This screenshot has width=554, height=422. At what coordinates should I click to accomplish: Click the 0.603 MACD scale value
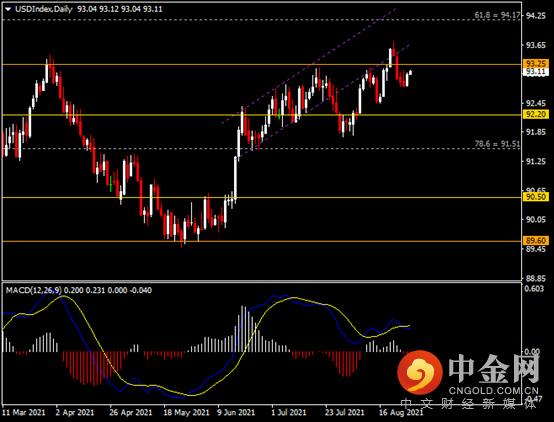[x=534, y=289]
